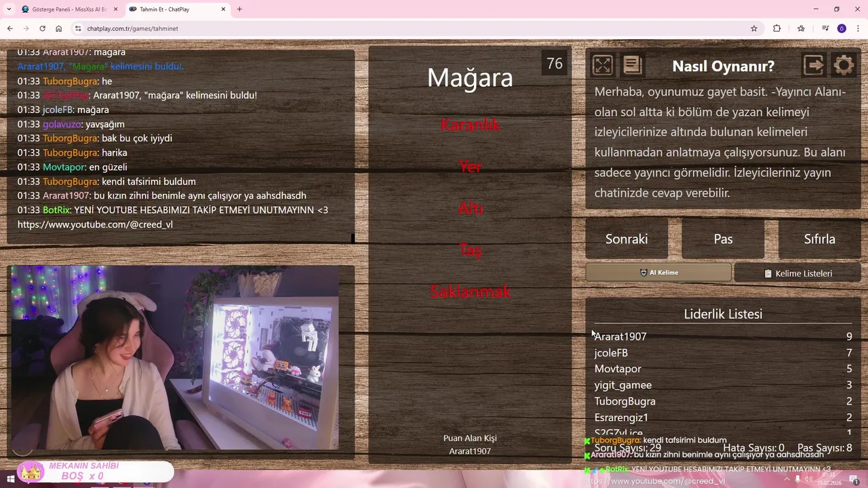Click the Puan Alan Kişi label
868x488 pixels.
tap(470, 438)
